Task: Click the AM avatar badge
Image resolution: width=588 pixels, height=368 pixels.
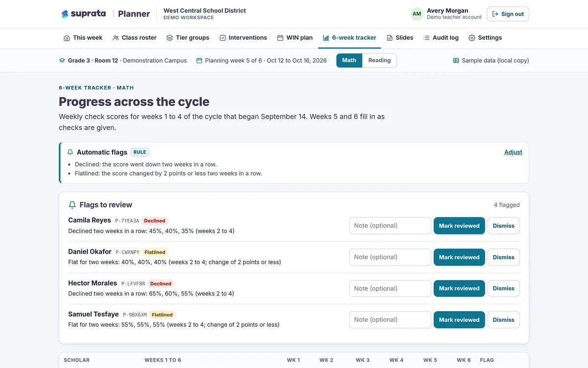Action: pyautogui.click(x=416, y=14)
